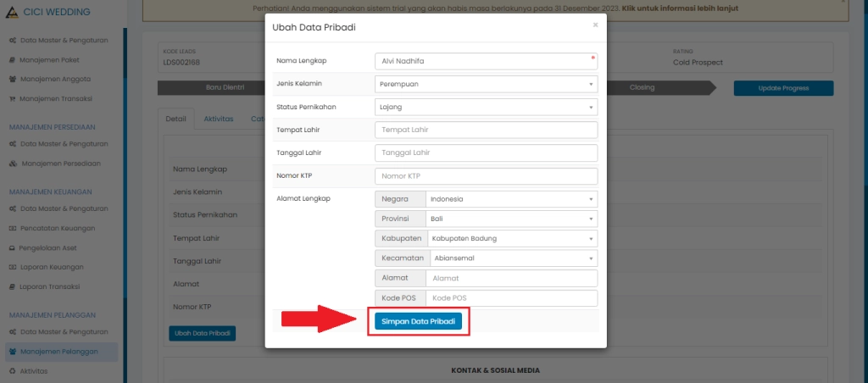The height and width of the screenshot is (383, 868).
Task: Click the Tempat Lahir input field
Action: (x=486, y=130)
